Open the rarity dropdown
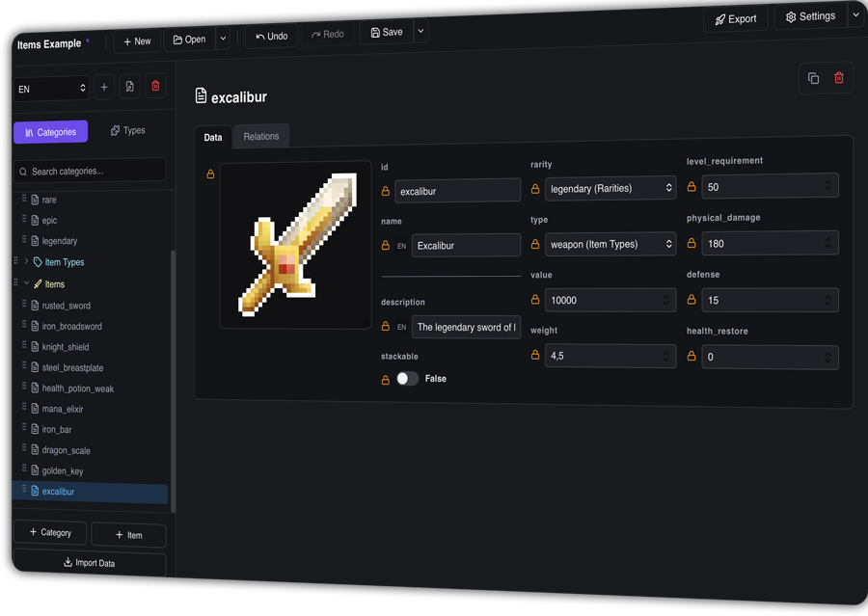 [610, 188]
